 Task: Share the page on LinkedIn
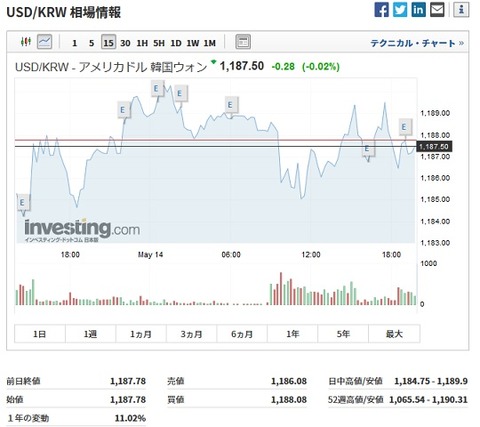point(418,10)
